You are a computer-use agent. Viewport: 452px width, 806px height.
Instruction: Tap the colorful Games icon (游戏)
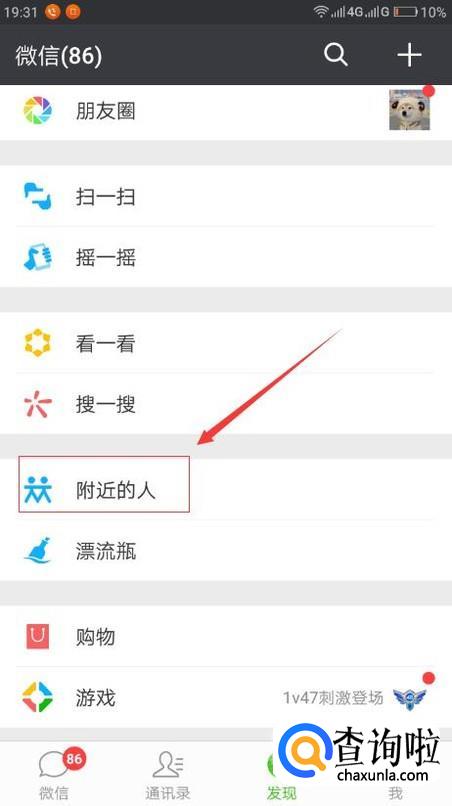(x=38, y=697)
